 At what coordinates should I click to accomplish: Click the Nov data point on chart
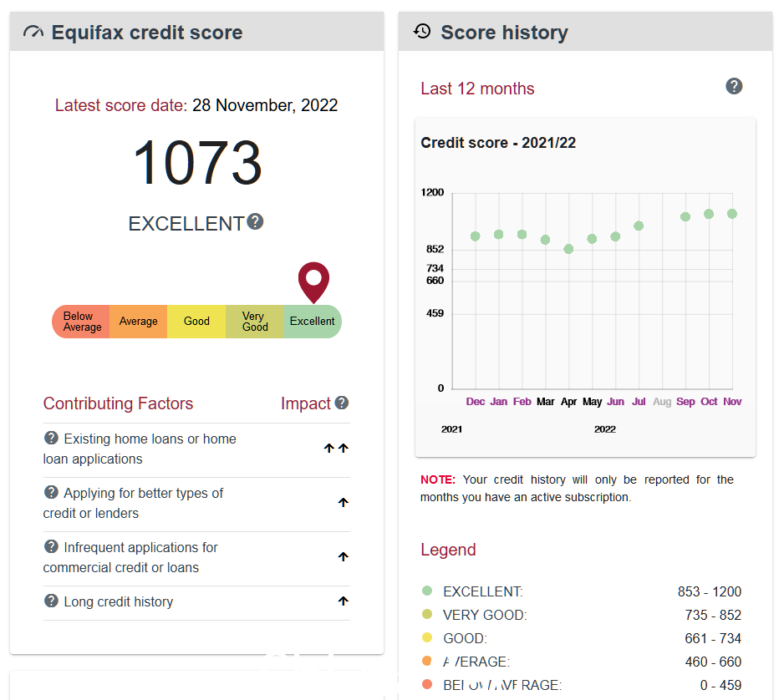pos(732,214)
